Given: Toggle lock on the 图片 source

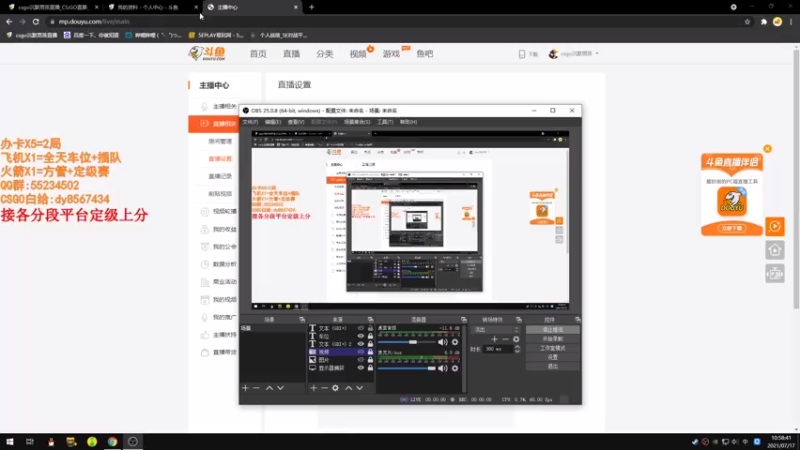Looking at the screenshot, I should 370,360.
